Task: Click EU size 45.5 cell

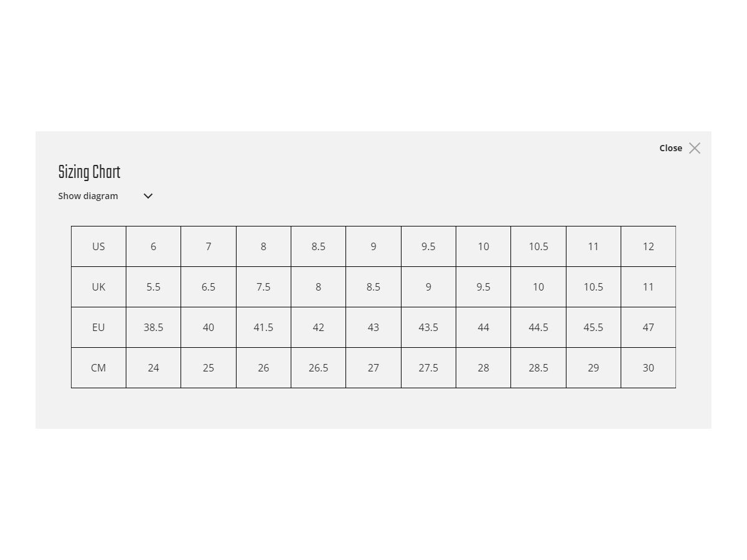Action: point(593,327)
